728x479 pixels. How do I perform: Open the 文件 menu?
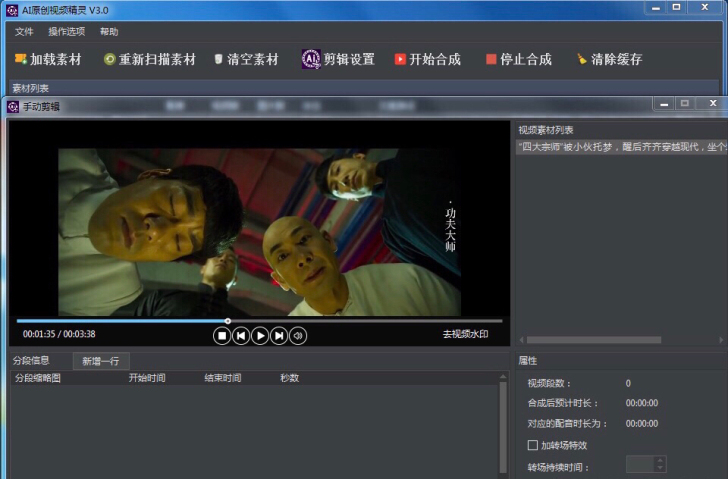tap(24, 32)
